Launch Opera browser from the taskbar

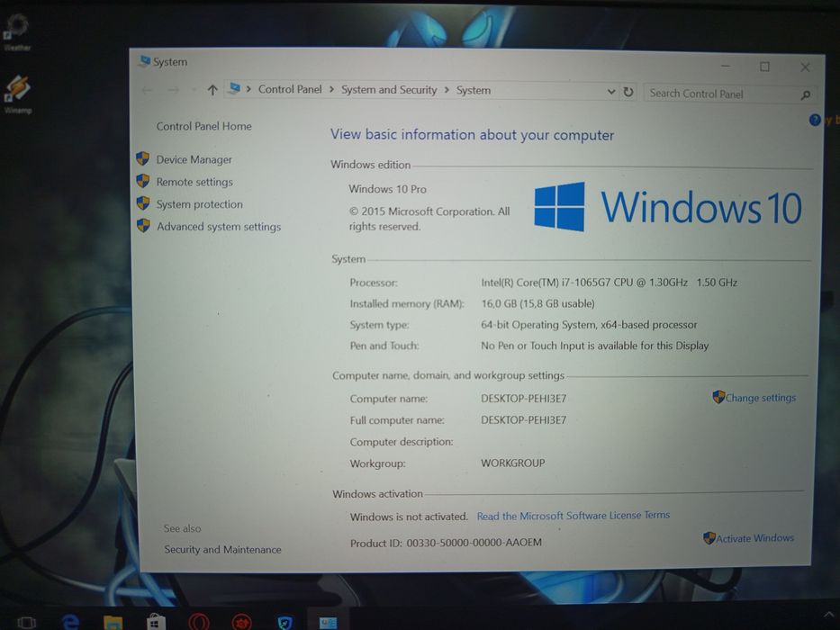click(199, 623)
